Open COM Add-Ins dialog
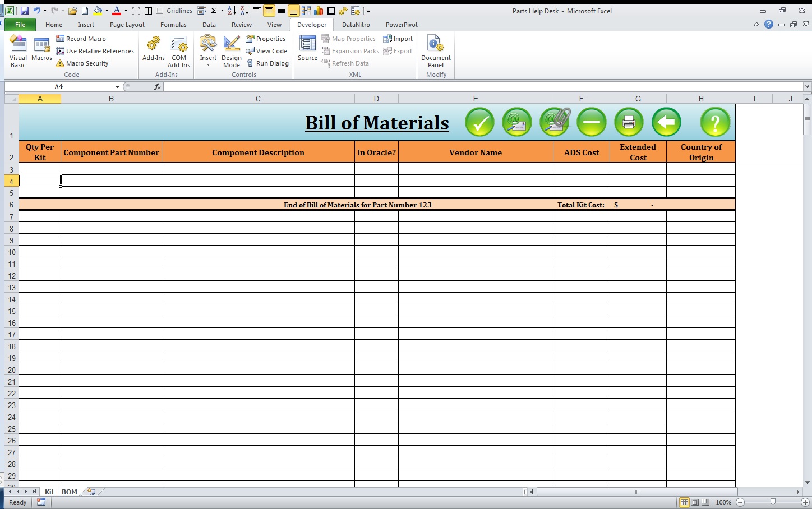Image resolution: width=812 pixels, height=509 pixels. [x=179, y=51]
